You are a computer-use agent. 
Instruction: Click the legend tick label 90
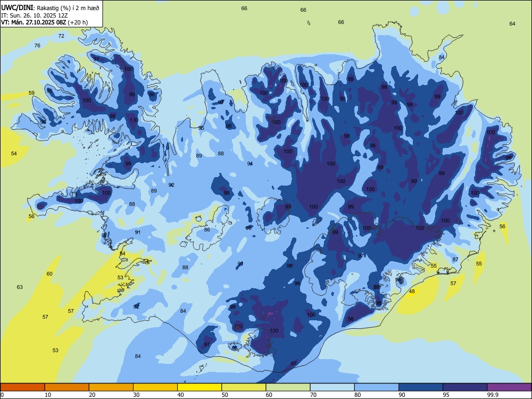coord(402,395)
